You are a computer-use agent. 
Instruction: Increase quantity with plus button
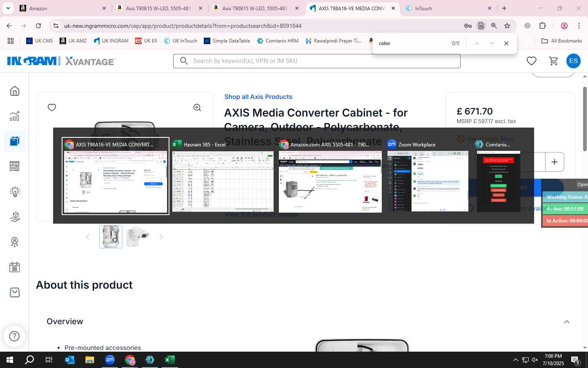555,162
